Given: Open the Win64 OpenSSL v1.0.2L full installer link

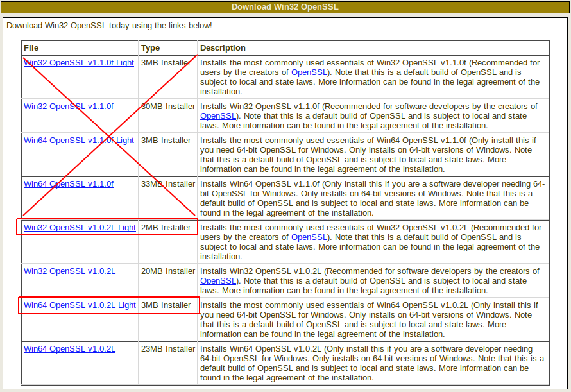Looking at the screenshot, I should [x=69, y=349].
